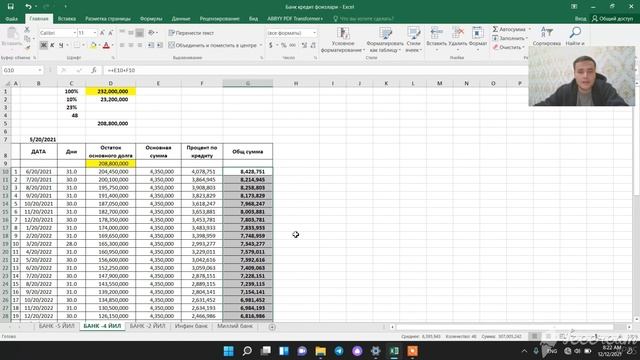Apply Percent style format
Image resolution: width=640 pixels, height=360 pixels.
(284, 45)
